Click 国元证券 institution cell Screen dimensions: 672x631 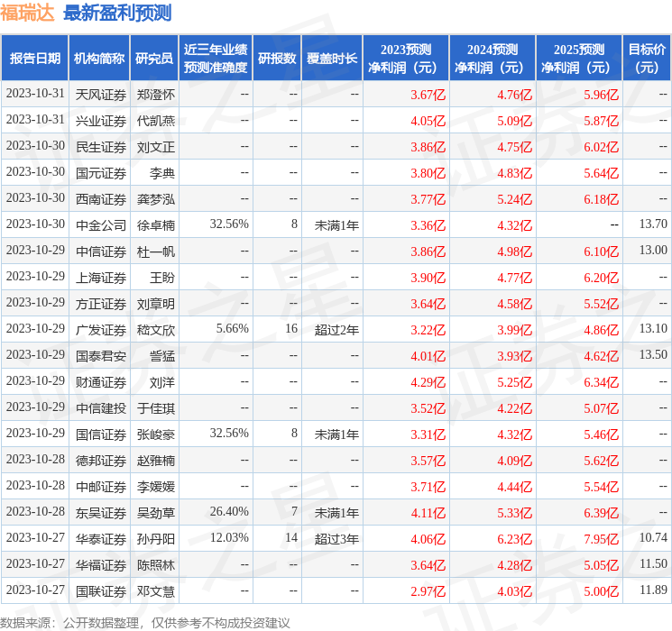pyautogui.click(x=101, y=173)
